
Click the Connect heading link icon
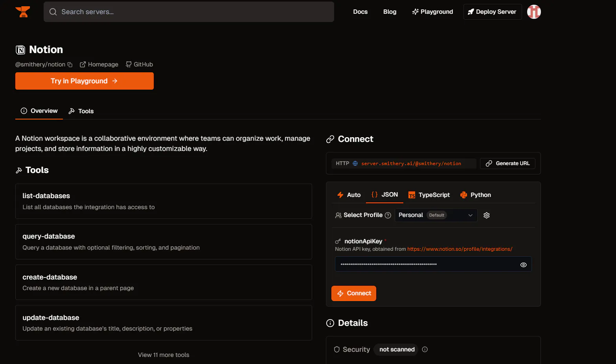[x=330, y=139]
